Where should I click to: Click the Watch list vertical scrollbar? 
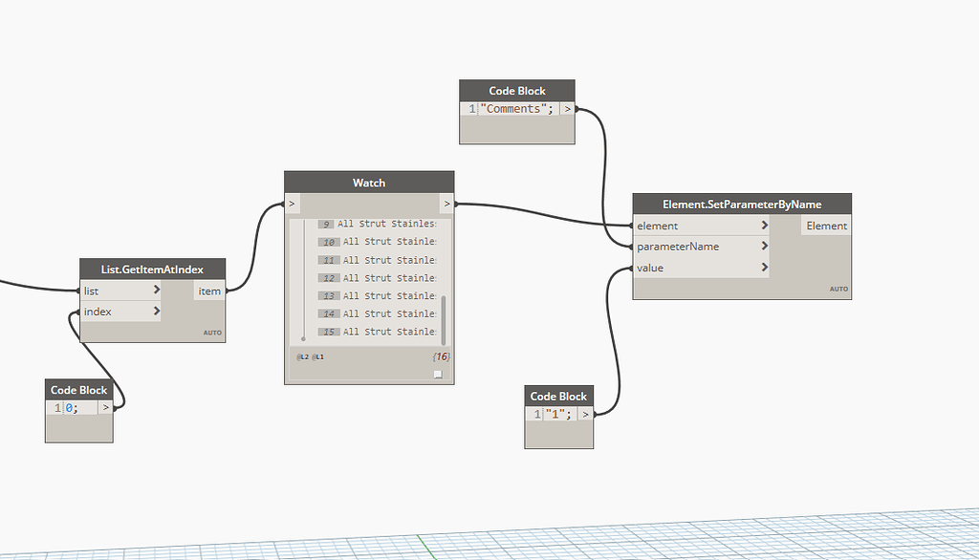tap(444, 319)
